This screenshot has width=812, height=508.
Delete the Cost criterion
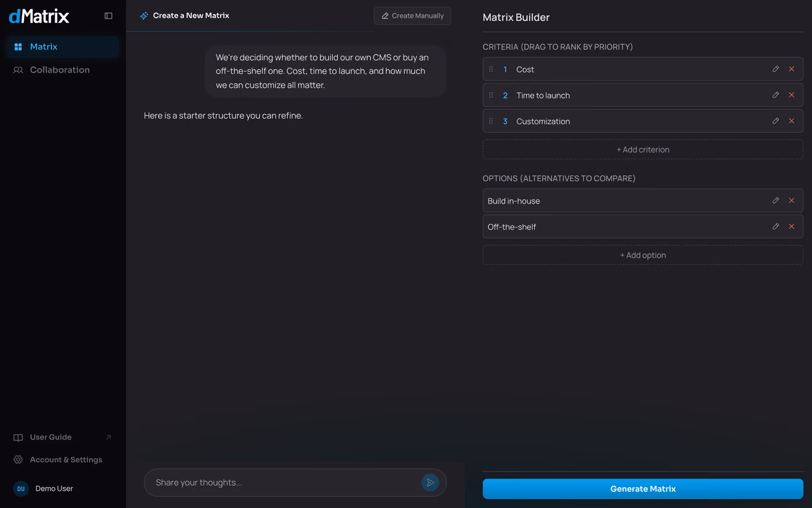point(792,69)
